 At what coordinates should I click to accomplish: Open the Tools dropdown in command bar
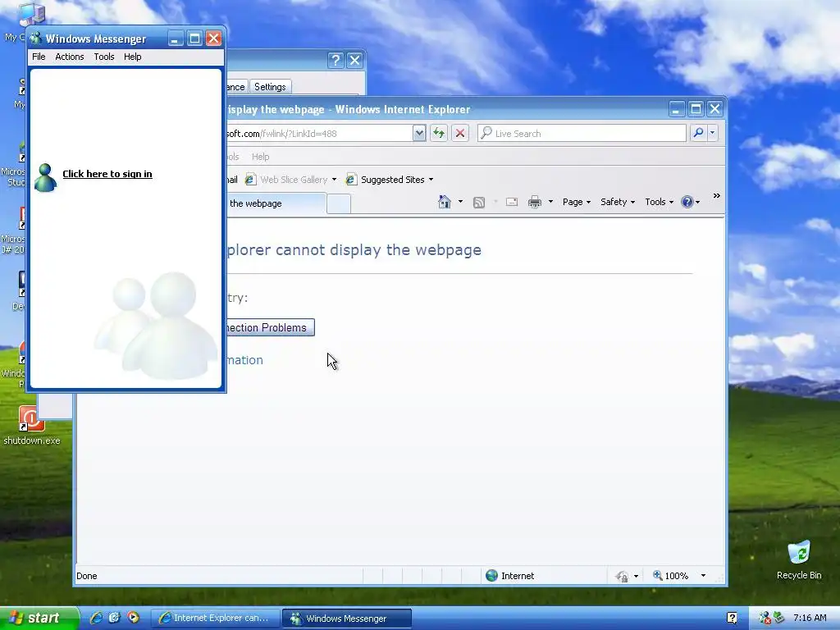[659, 202]
